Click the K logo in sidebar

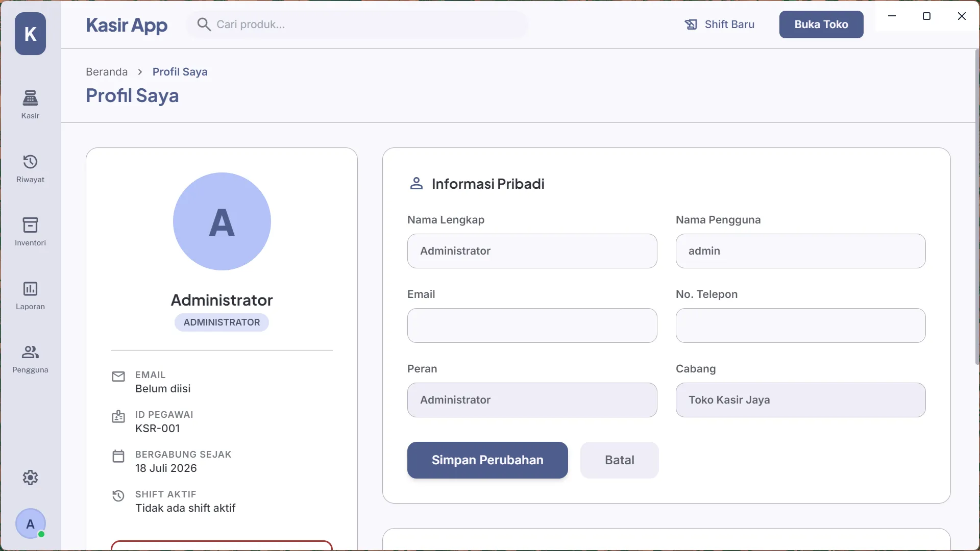(x=30, y=34)
